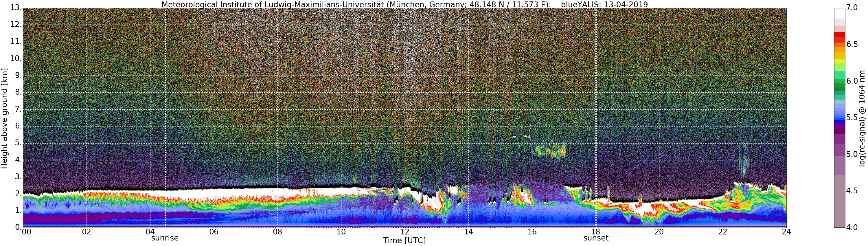Viewport: 868px width, 246px height.
Task: Click the colorbar tick value '7.0'
Action: pyautogui.click(x=852, y=8)
